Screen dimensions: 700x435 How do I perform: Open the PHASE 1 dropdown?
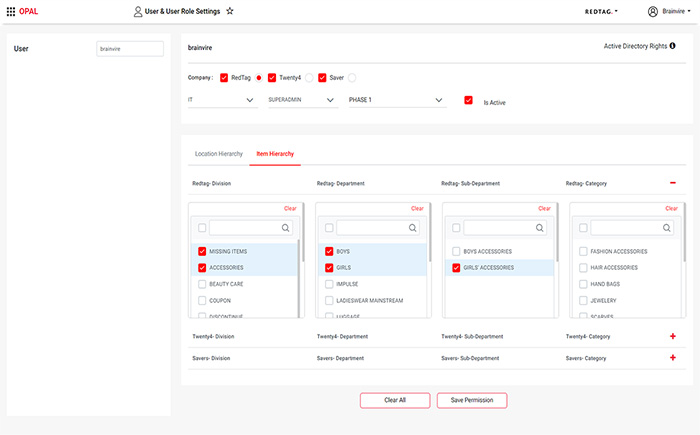point(397,100)
